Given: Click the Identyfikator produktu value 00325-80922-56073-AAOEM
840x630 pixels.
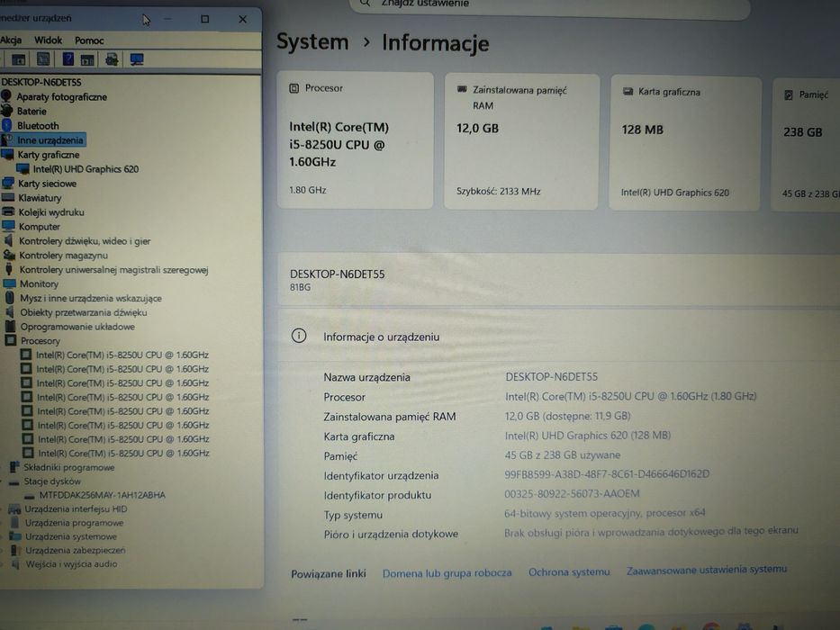Looking at the screenshot, I should point(572,493).
